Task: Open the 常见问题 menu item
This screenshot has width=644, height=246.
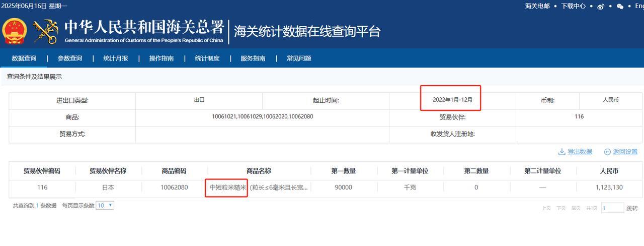Action: [x=299, y=58]
